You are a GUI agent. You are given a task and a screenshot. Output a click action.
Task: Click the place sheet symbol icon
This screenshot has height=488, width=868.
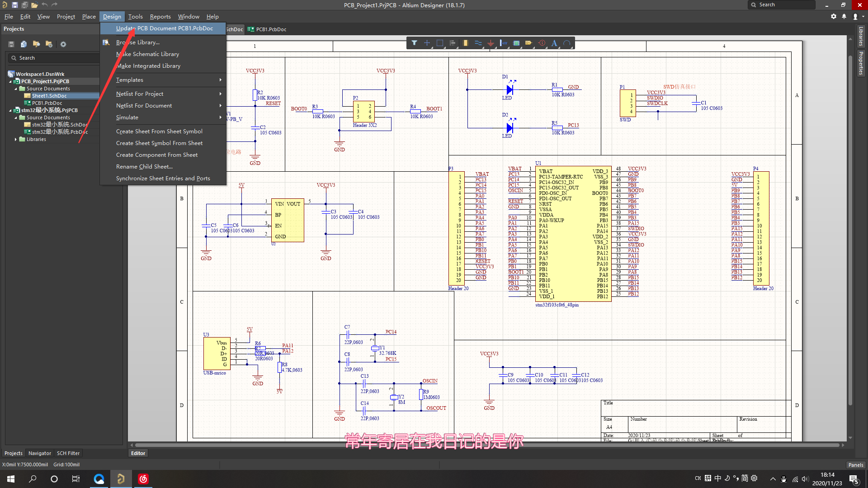(516, 43)
